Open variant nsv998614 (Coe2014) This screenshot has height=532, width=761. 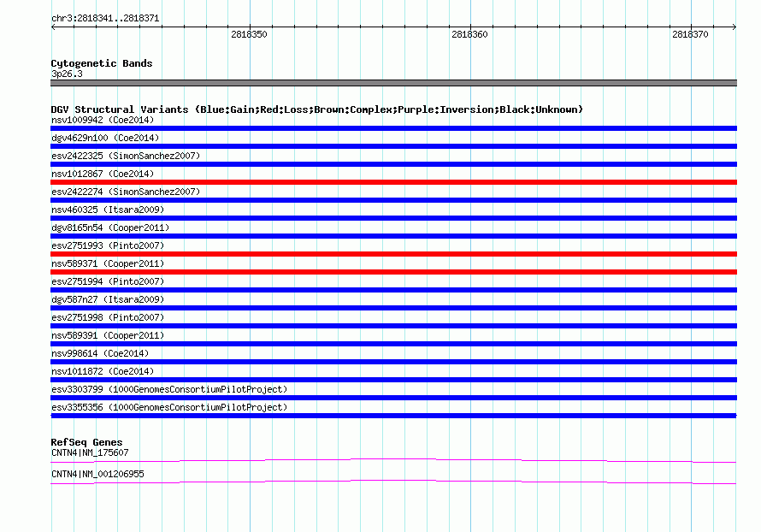click(x=100, y=353)
